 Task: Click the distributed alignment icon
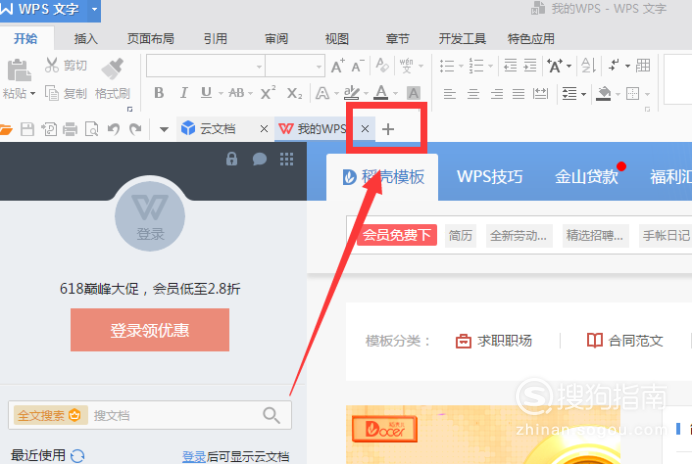click(x=540, y=94)
